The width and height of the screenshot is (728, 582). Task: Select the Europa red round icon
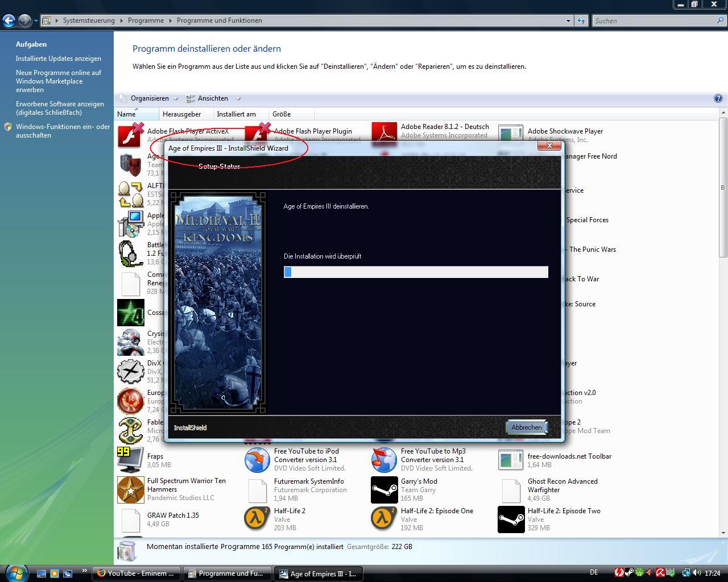[x=130, y=401]
